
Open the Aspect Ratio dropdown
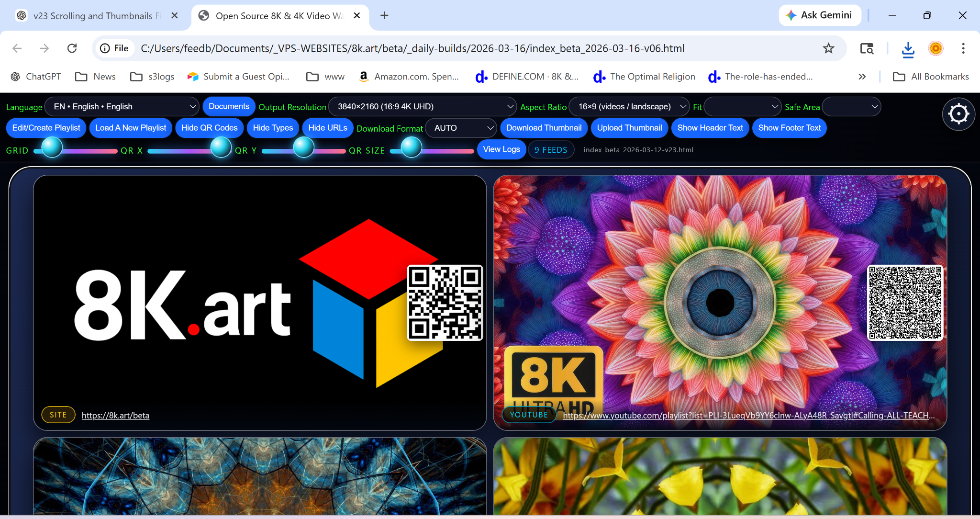pos(629,107)
